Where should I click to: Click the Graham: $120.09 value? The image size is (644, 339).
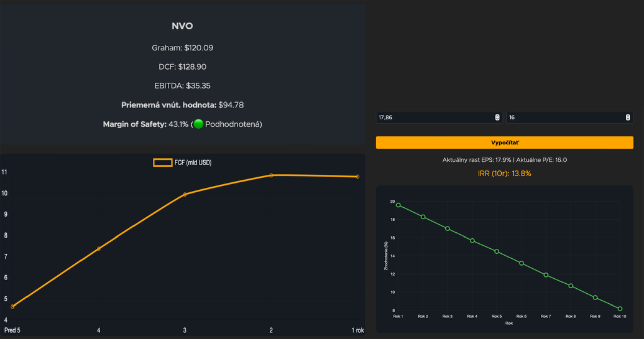pyautogui.click(x=182, y=48)
